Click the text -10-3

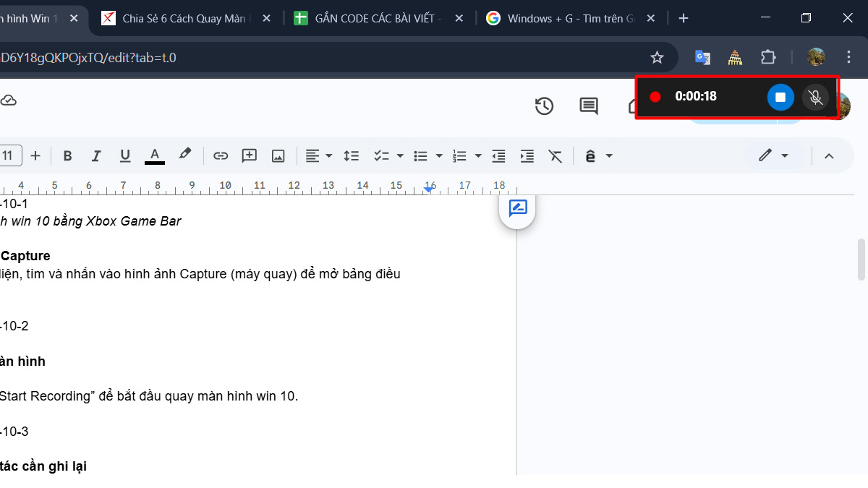pos(14,432)
